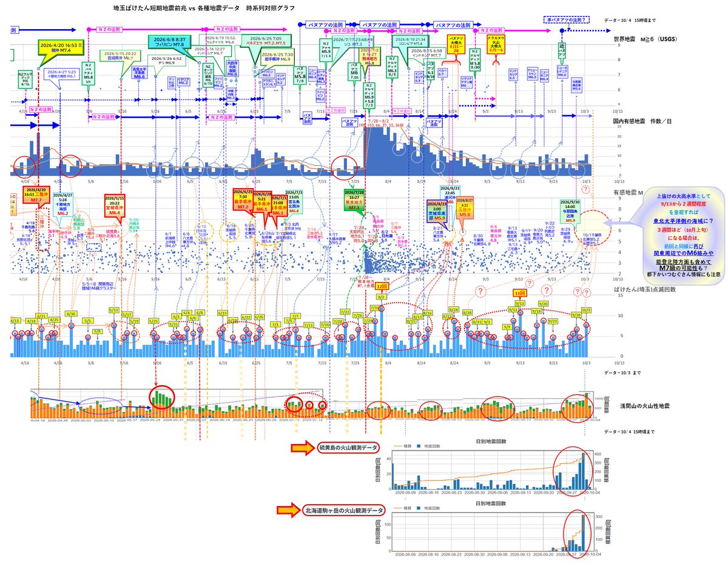
Task: Select the yellow 8/2 date tag
Action: coord(382,297)
